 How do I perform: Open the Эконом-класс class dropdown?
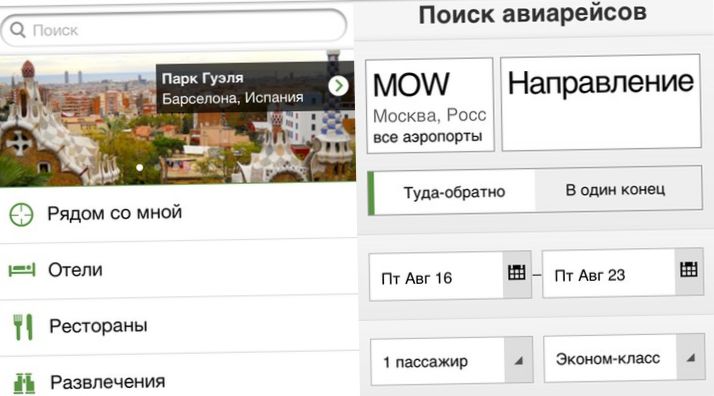624,358
